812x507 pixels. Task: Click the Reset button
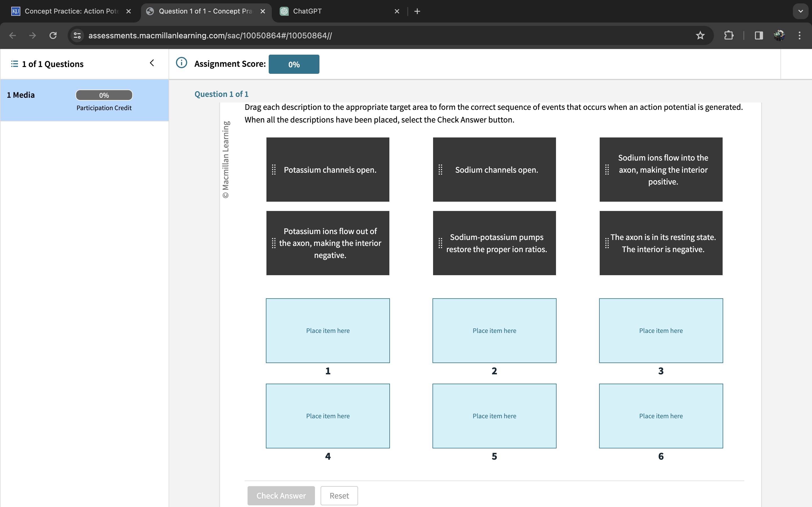pyautogui.click(x=339, y=495)
